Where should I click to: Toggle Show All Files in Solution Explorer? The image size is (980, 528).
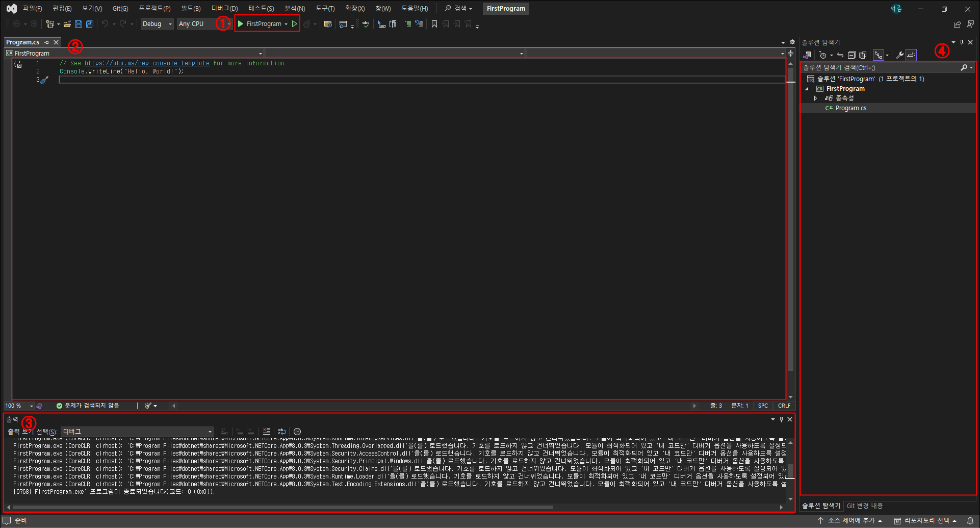pyautogui.click(x=863, y=55)
